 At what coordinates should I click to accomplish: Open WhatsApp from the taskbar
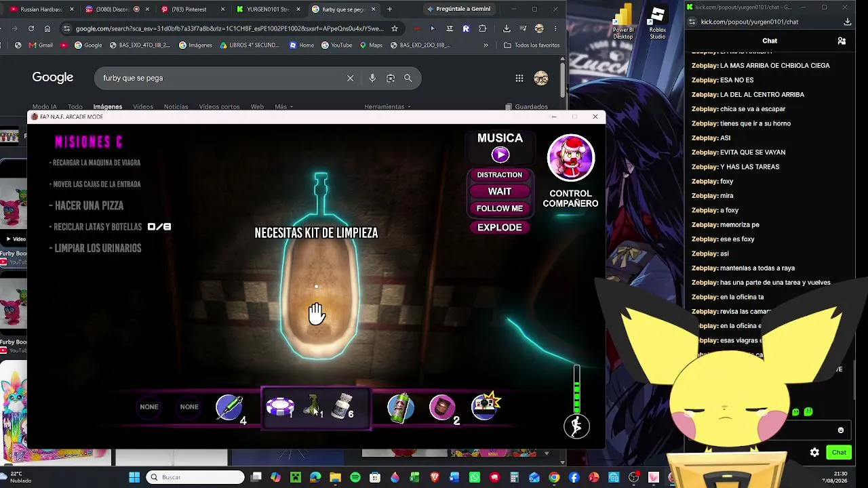[x=475, y=477]
